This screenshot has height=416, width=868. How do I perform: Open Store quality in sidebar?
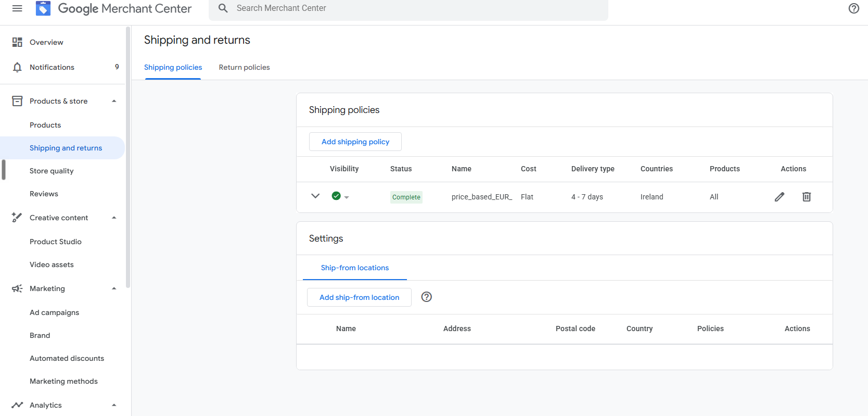(52, 171)
